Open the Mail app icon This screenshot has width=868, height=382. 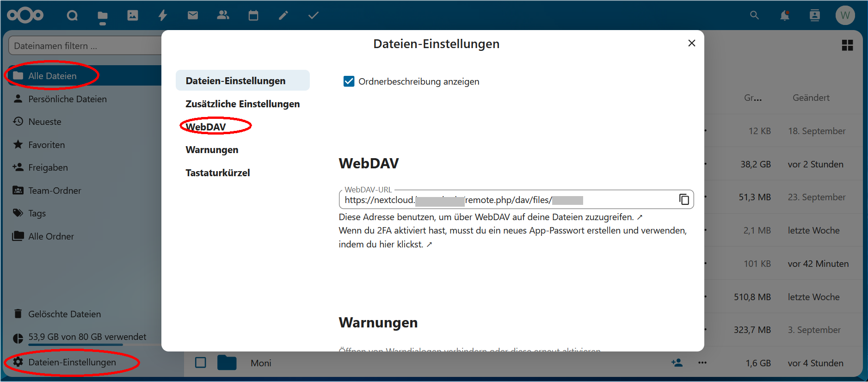pos(193,16)
